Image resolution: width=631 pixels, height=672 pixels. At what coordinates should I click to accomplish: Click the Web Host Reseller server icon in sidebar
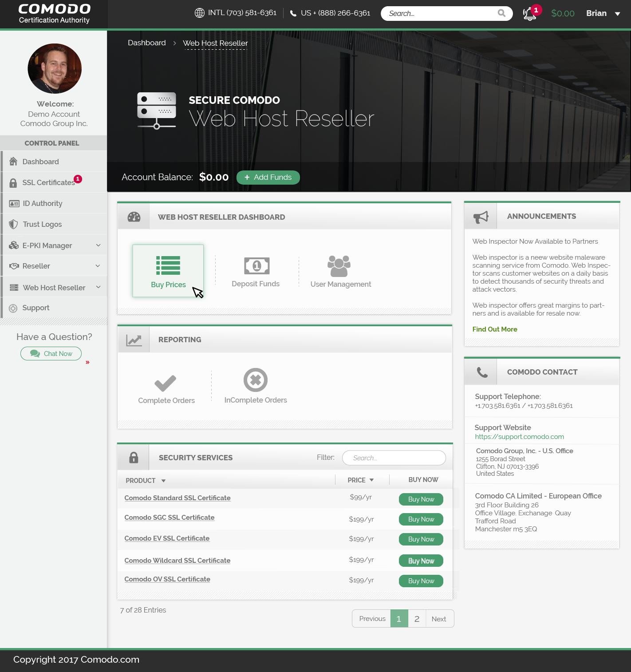[14, 288]
